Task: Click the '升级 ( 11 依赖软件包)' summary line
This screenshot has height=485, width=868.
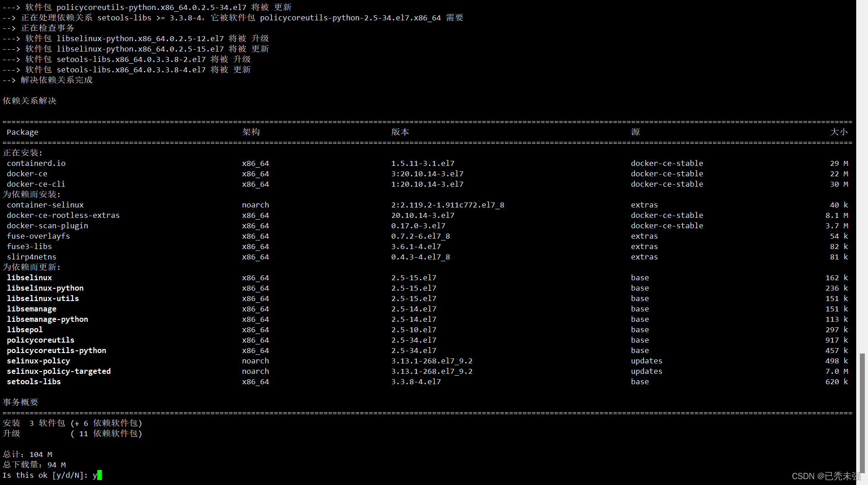Action: click(72, 433)
